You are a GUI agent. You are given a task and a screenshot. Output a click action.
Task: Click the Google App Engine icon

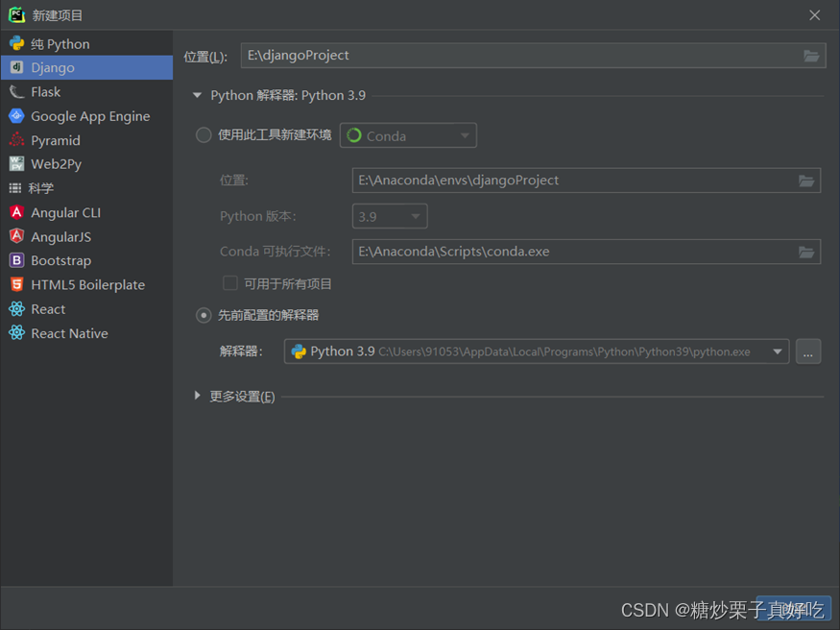16,115
